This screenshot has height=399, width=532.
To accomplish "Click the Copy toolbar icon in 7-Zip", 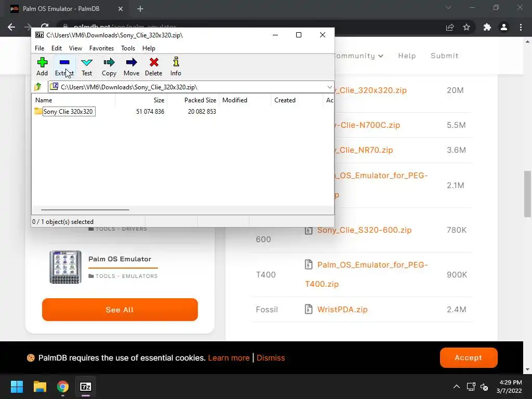I will pos(109,66).
